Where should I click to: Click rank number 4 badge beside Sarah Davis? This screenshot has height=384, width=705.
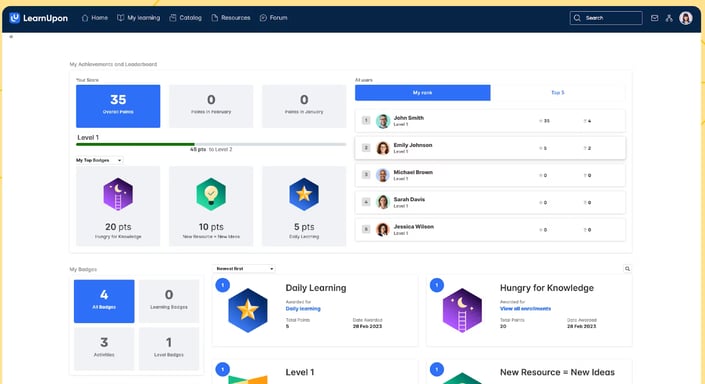(366, 202)
